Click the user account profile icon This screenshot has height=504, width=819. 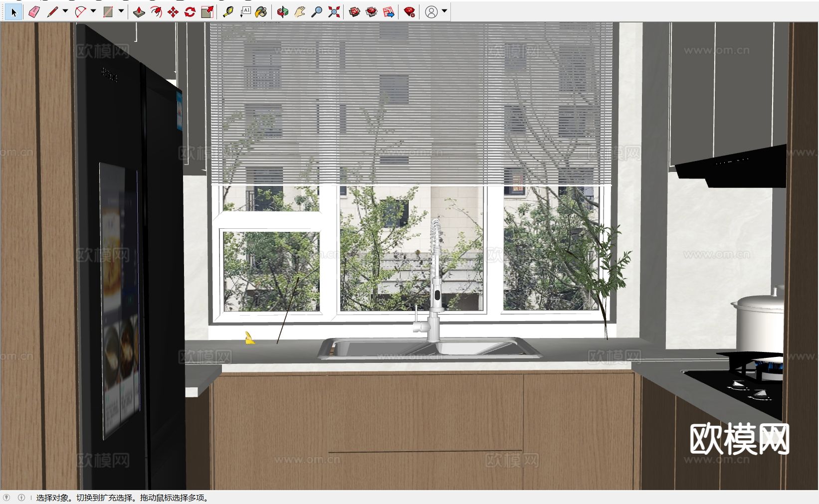pyautogui.click(x=431, y=12)
